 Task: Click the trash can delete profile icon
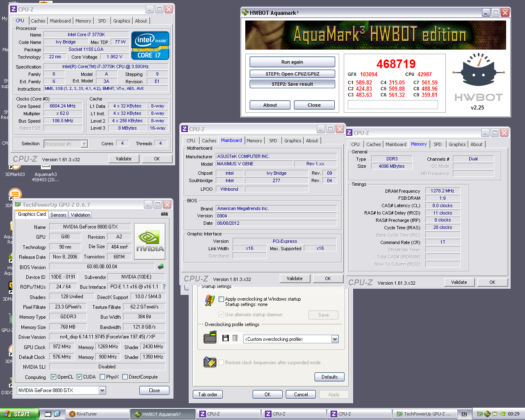tap(235, 338)
